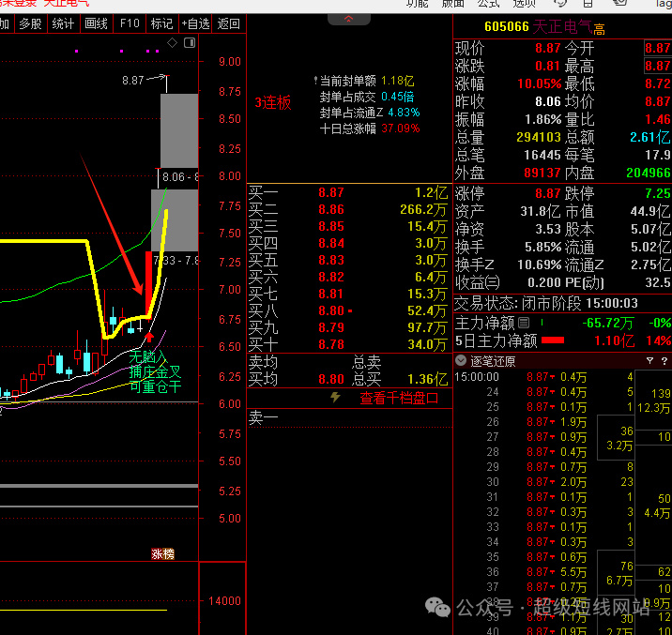The image size is (672, 635).
Task: Toggle the side panel layout icon above the chart
Action: (x=190, y=43)
